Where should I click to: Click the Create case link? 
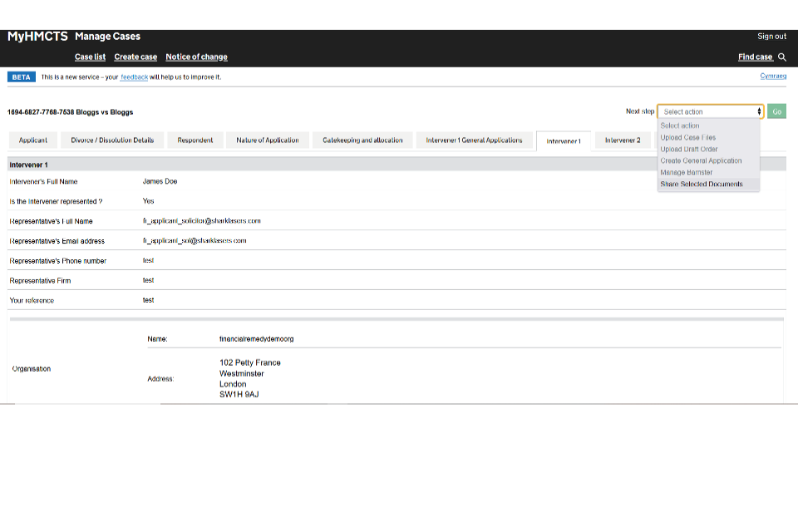tap(135, 57)
